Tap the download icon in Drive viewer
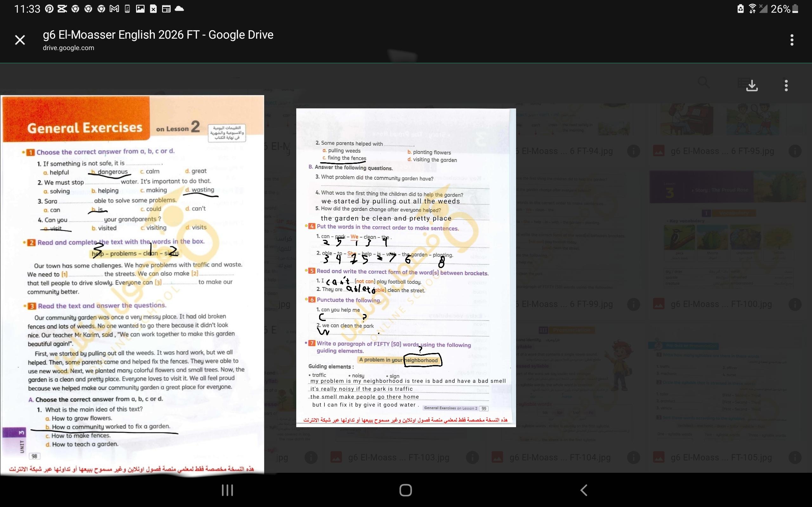Screen dimensions: 812x507 click(x=752, y=85)
